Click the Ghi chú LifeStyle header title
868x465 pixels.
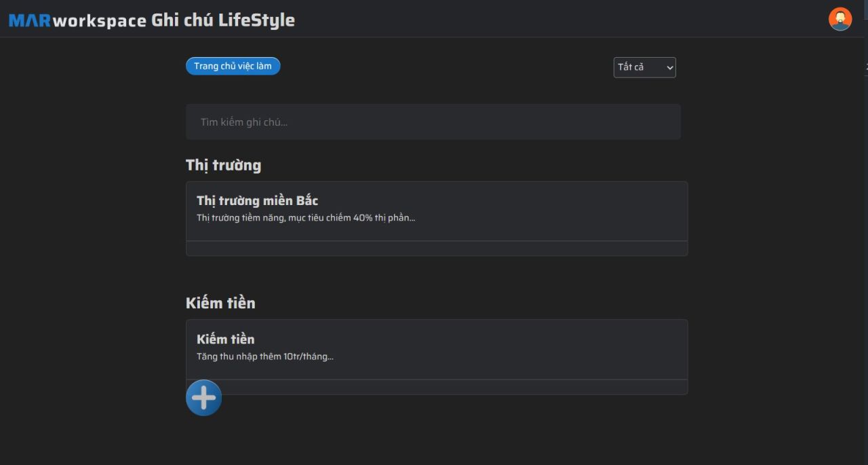point(223,20)
